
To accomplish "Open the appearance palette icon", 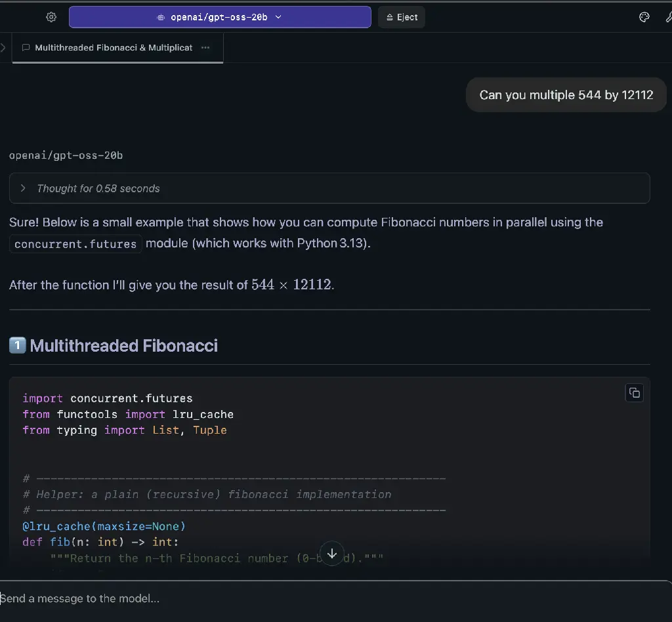I will pos(644,17).
